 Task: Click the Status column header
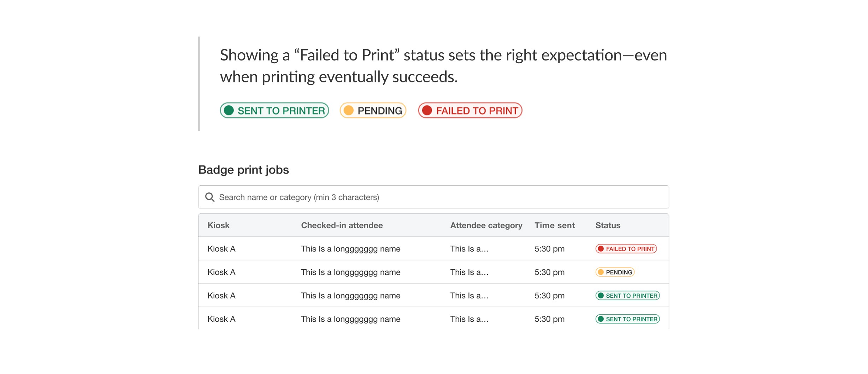coord(608,226)
